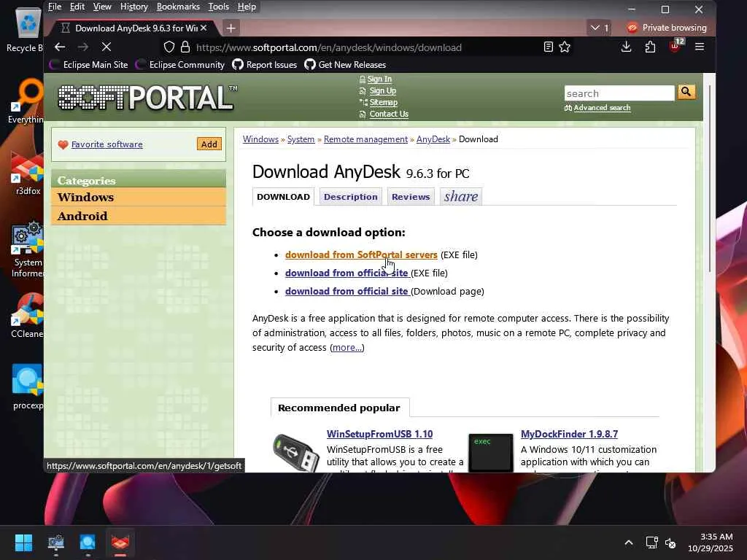This screenshot has height=560, width=747.
Task: Bookmark this page with star icon
Action: 565,47
